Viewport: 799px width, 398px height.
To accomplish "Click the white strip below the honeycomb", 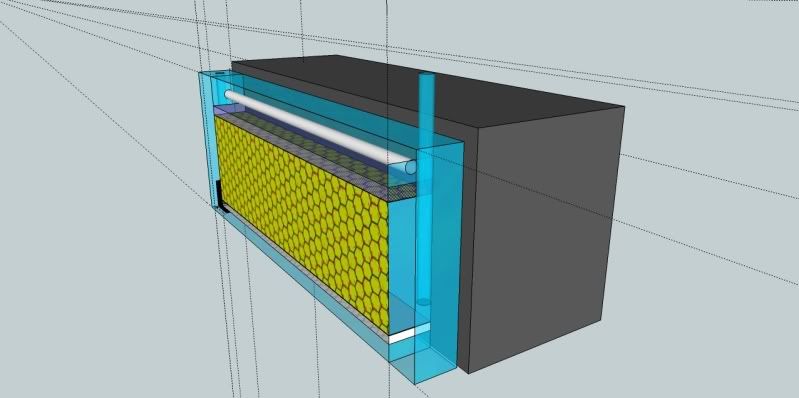I will (x=409, y=333).
